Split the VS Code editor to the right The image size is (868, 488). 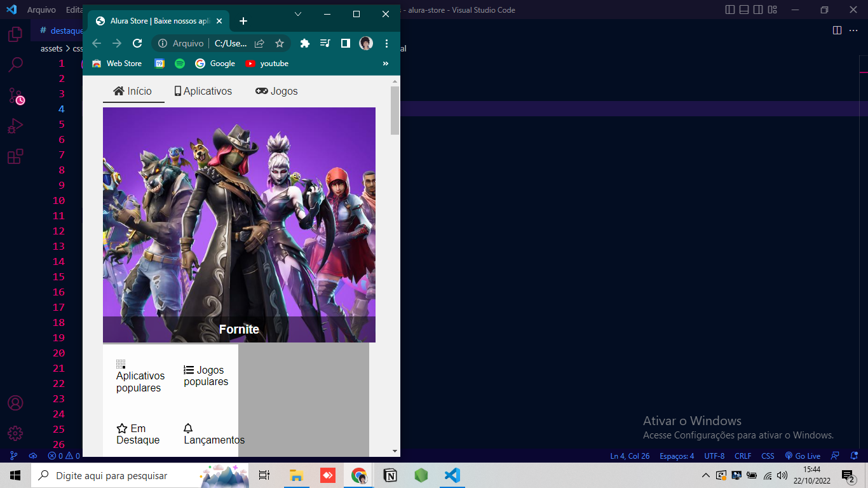(x=837, y=30)
